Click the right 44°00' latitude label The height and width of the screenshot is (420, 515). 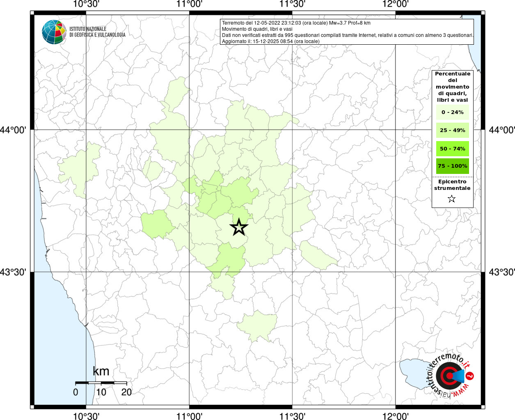coord(502,130)
